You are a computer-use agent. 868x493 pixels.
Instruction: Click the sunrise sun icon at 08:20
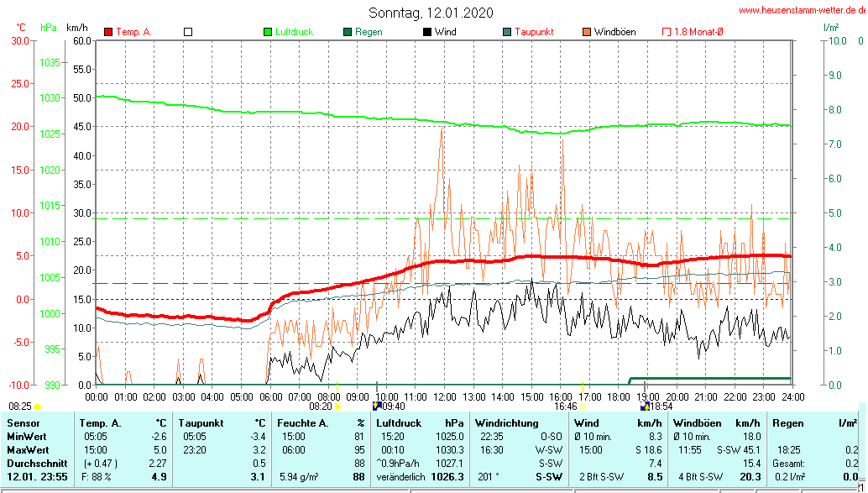point(338,406)
